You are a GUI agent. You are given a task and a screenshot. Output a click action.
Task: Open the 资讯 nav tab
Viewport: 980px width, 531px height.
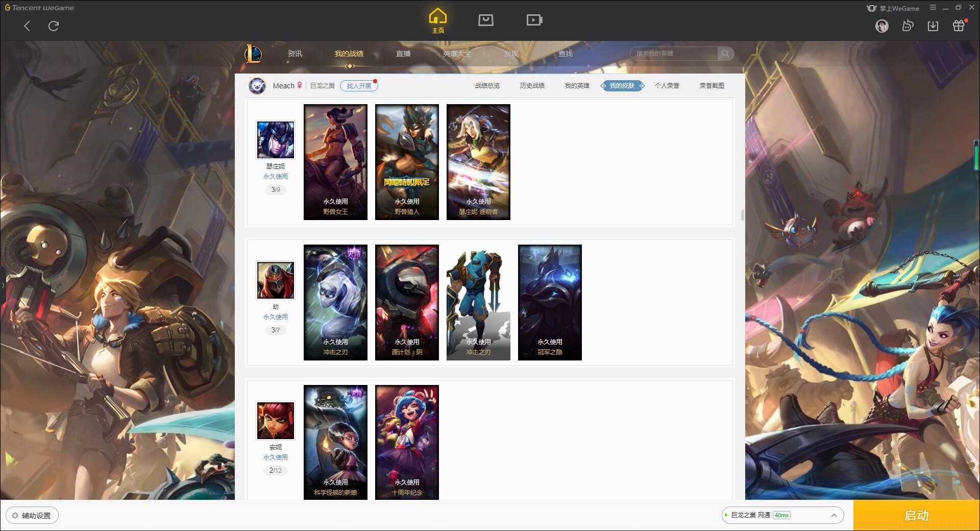295,54
